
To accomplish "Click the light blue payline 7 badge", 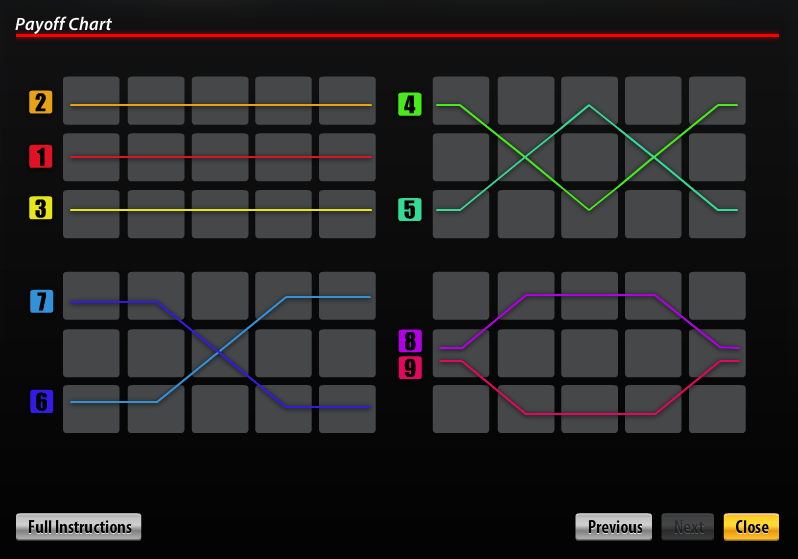I will [41, 301].
